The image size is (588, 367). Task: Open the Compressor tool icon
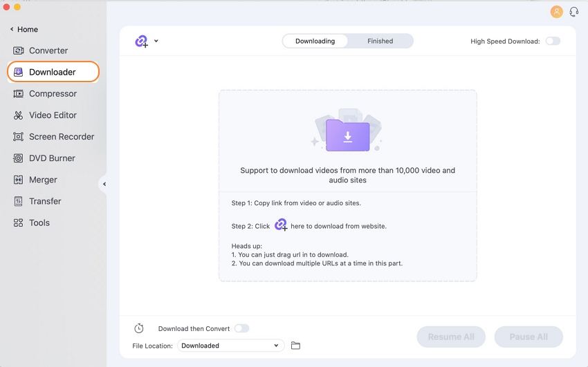point(18,93)
